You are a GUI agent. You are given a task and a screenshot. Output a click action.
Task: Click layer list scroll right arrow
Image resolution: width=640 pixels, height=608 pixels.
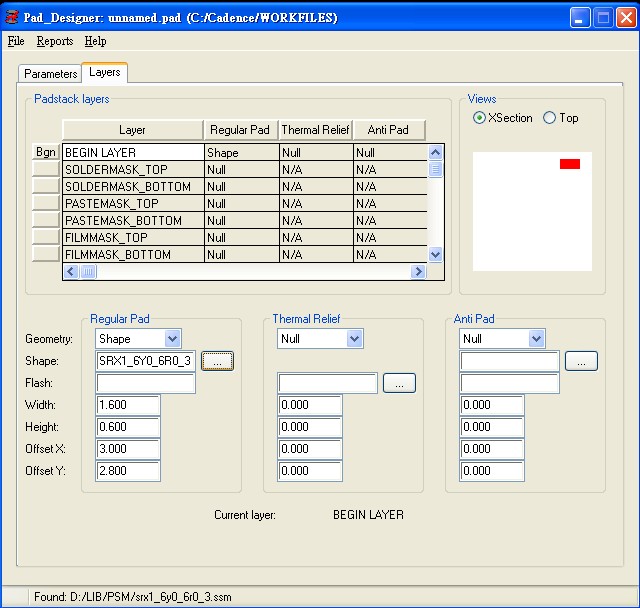pos(418,272)
